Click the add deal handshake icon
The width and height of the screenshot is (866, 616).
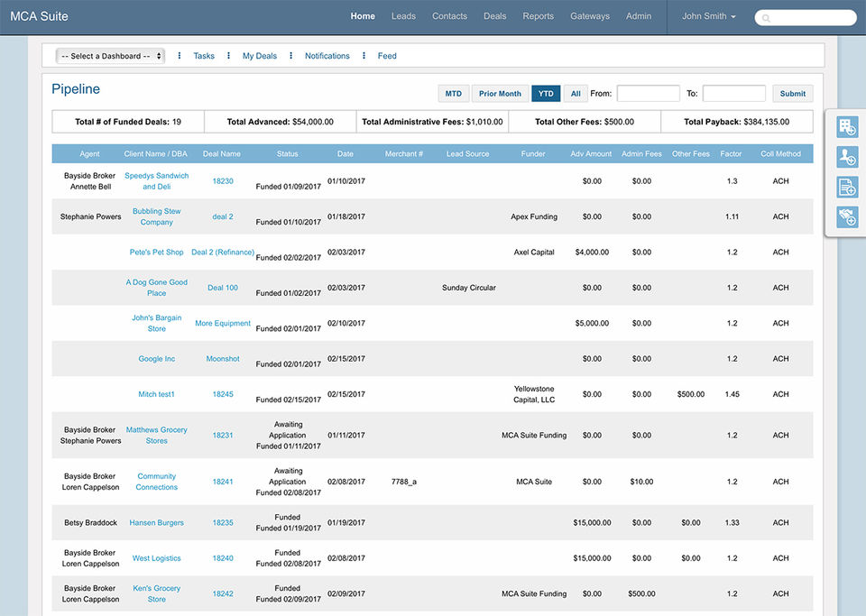click(847, 217)
